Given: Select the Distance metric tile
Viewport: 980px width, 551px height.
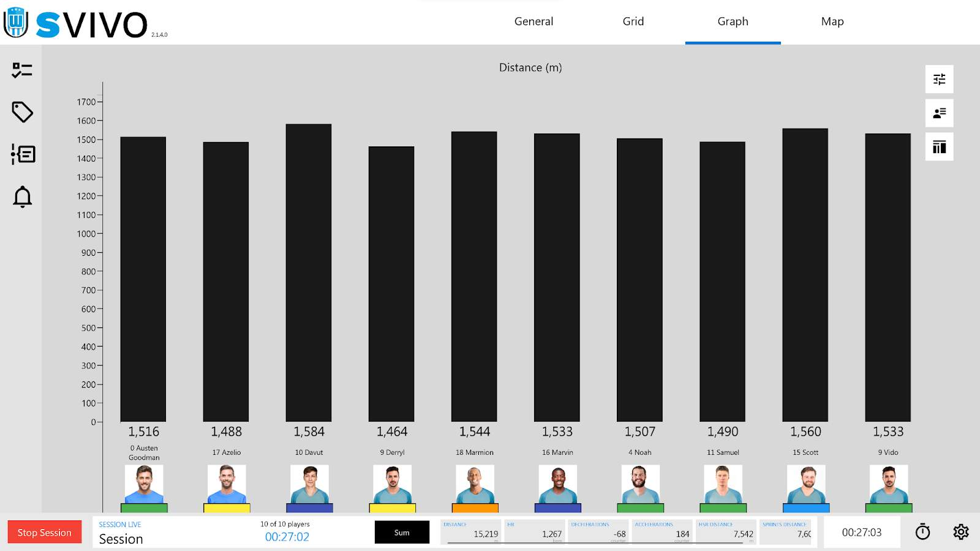Looking at the screenshot, I should point(471,531).
